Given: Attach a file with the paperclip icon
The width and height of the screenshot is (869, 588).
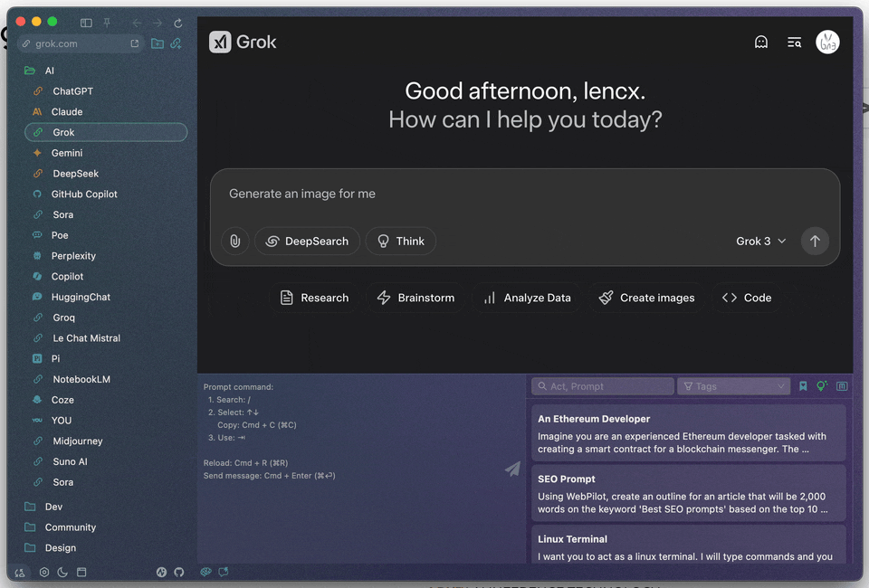Looking at the screenshot, I should click(235, 241).
